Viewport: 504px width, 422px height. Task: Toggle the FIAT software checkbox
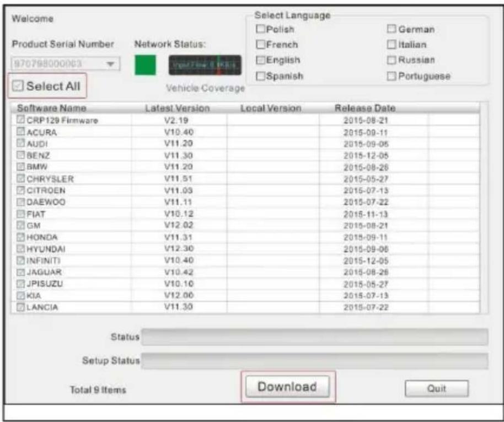(20, 213)
